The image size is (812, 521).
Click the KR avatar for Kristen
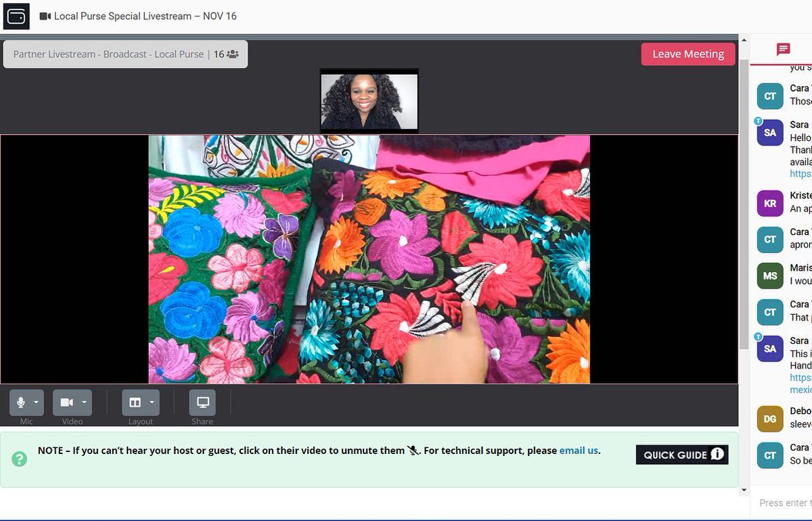pos(770,204)
